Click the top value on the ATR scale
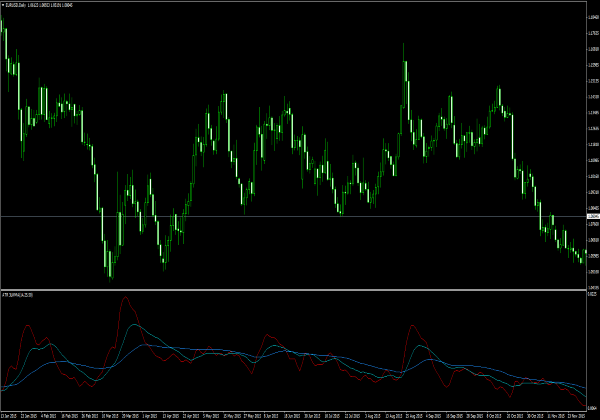Viewport: 600px width, 420px height. coord(590,294)
